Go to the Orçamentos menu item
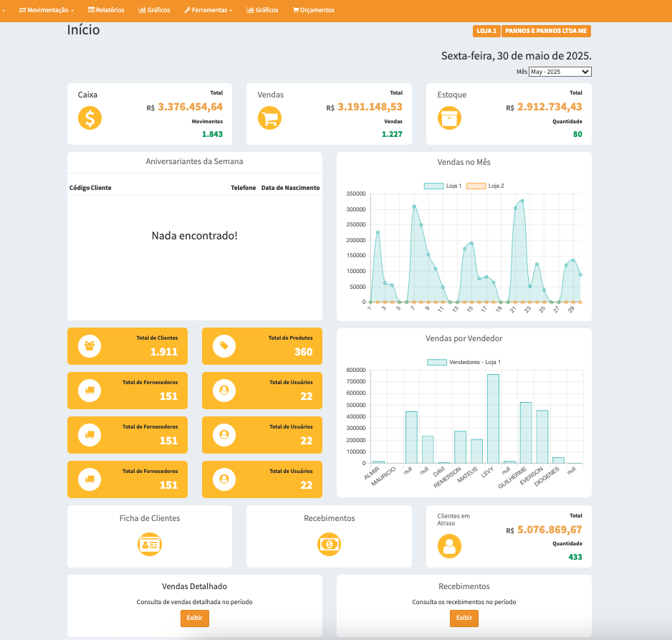Viewport: 672px width, 640px height. pyautogui.click(x=313, y=10)
